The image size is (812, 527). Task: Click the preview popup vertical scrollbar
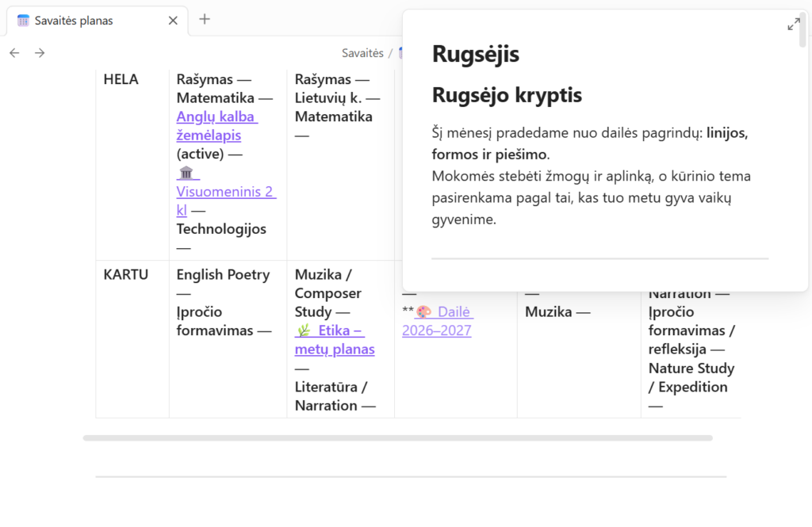[x=802, y=31]
